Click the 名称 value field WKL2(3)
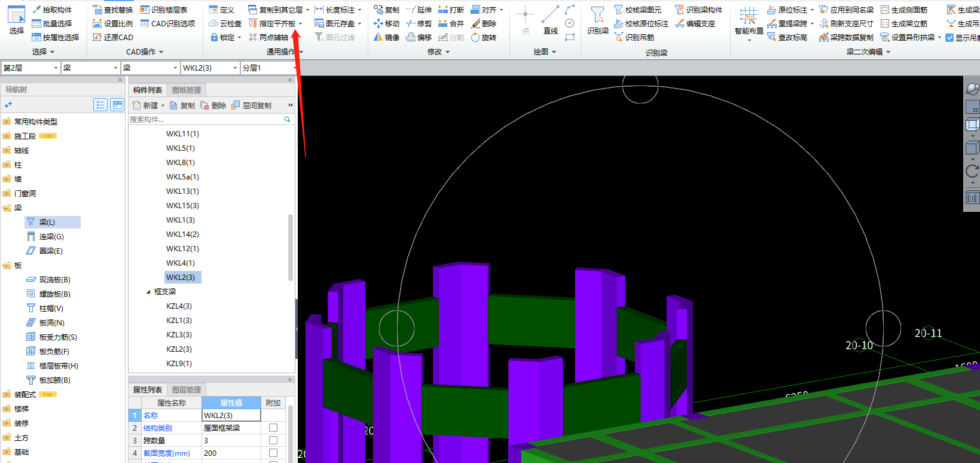Viewport: 980px width, 463px height. click(231, 415)
